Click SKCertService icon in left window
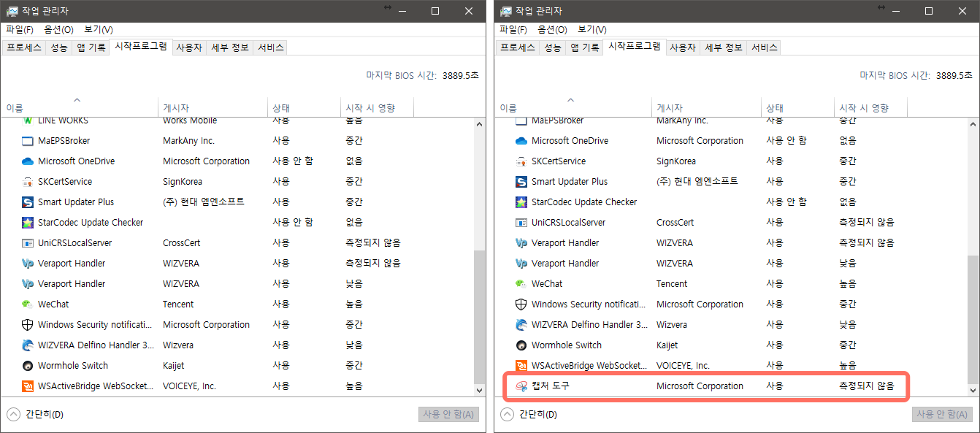980x433 pixels. tap(28, 182)
